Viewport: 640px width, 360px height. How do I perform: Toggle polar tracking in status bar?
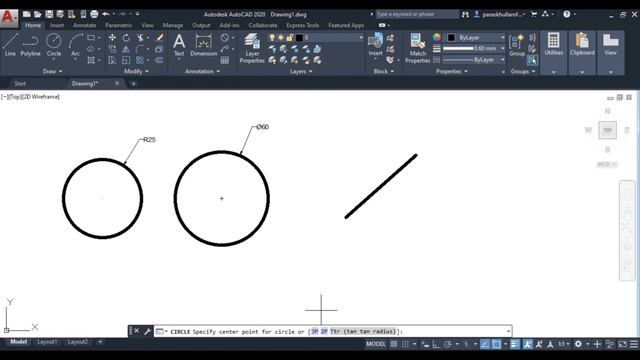(447, 344)
